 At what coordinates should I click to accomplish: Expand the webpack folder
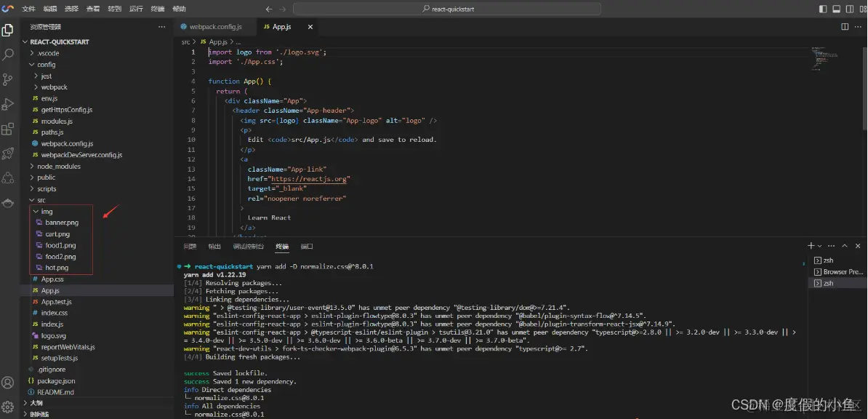point(97,87)
